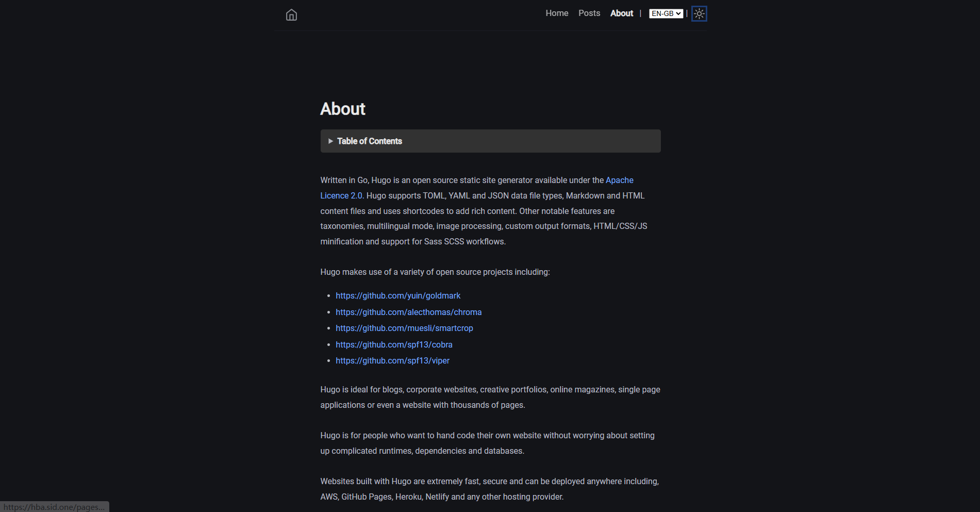Screen dimensions: 980x512
Task: Click the status bar URL preview
Action: (54, 507)
